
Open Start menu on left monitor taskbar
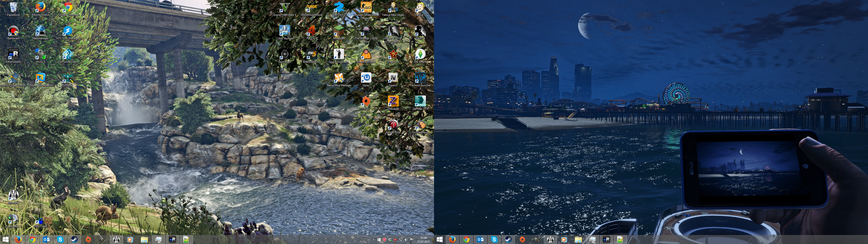(x=5, y=240)
